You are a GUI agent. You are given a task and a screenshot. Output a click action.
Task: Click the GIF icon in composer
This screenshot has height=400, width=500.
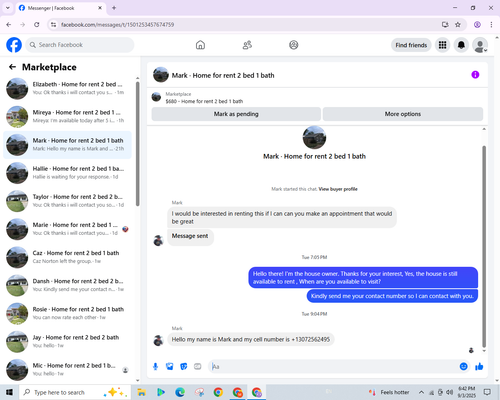pyautogui.click(x=198, y=367)
